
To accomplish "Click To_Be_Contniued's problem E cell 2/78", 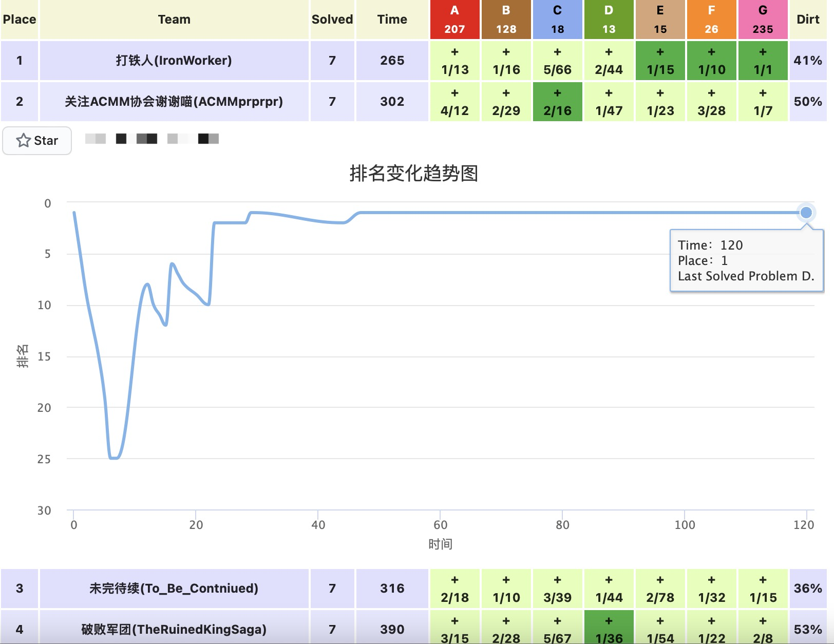I will point(660,589).
